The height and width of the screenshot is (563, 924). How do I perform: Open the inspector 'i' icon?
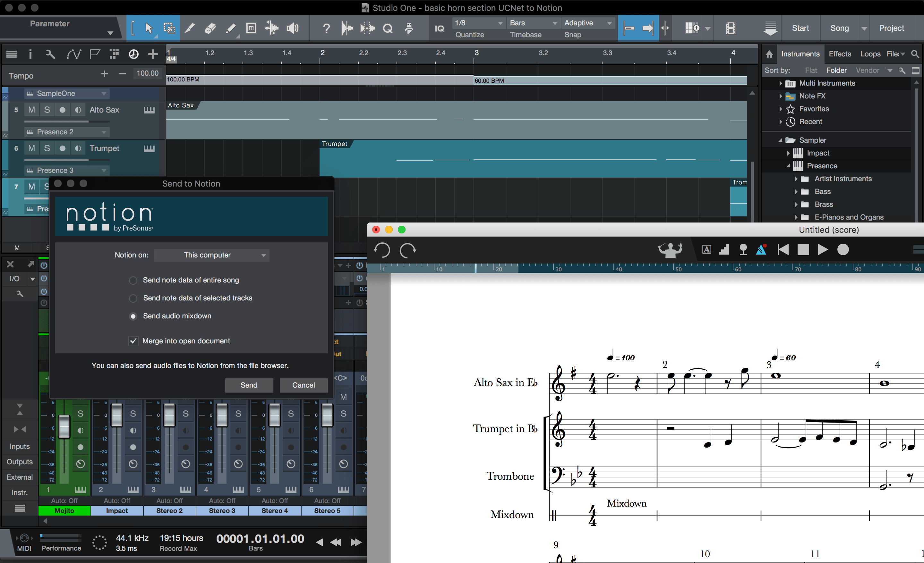[x=30, y=55]
